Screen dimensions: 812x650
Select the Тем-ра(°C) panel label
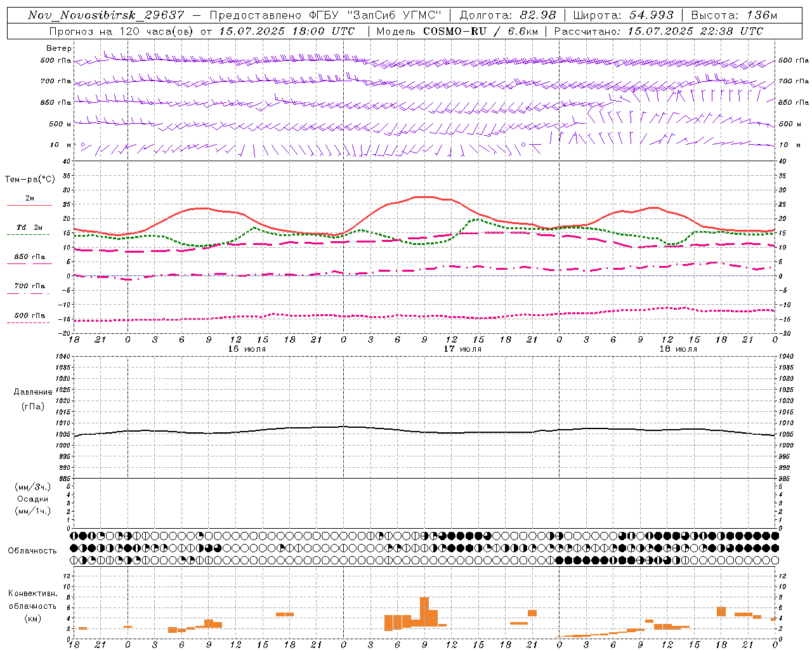pos(30,180)
